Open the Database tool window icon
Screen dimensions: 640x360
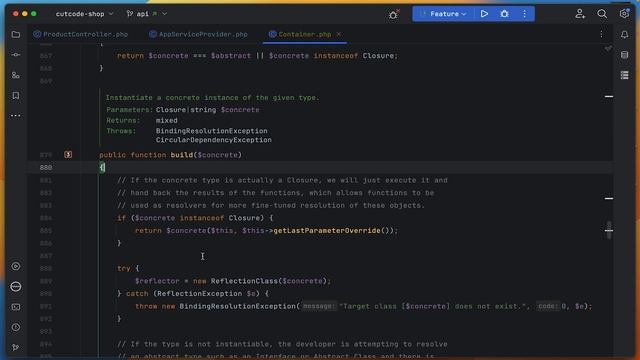coord(624,55)
